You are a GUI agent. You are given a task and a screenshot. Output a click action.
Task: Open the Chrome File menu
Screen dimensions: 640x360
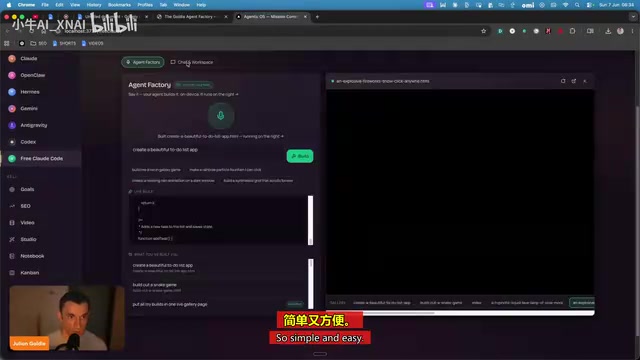[45, 5]
